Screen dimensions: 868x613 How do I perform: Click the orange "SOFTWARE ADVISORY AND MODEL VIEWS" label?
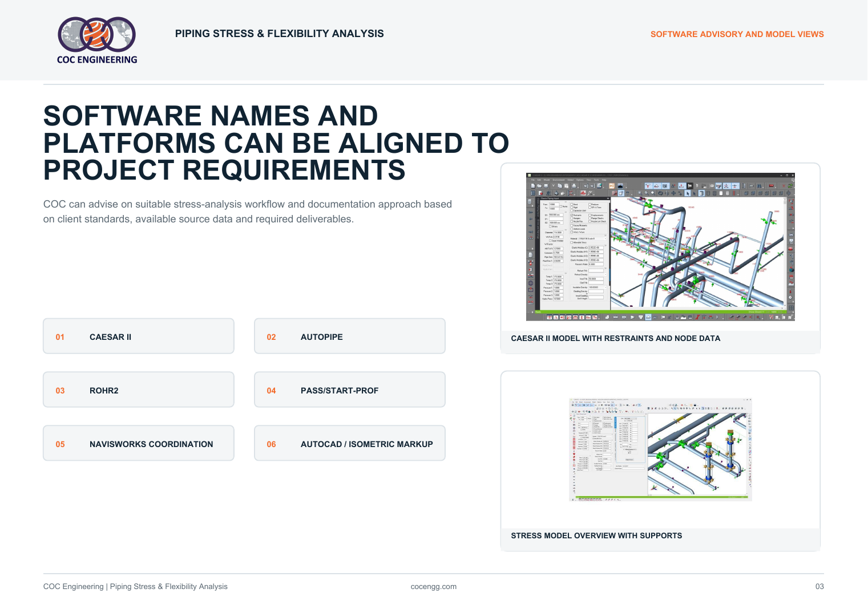(x=737, y=34)
